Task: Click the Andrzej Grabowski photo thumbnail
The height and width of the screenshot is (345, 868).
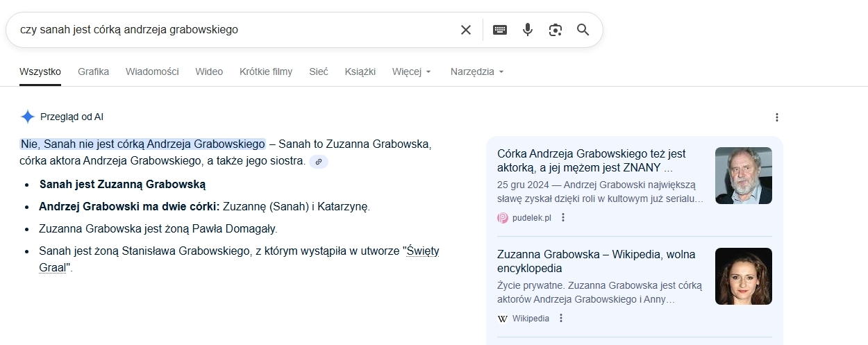Action: click(x=743, y=176)
